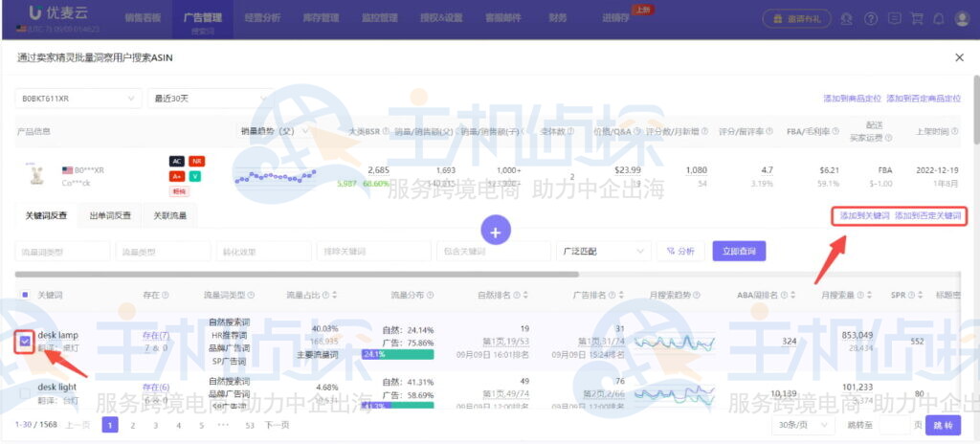Open the 经营分析 top menu
980x444 pixels.
pyautogui.click(x=262, y=18)
